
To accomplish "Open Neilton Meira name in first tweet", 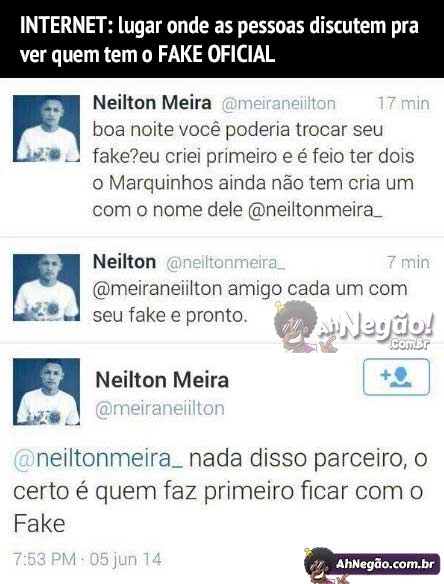I will (x=152, y=103).
